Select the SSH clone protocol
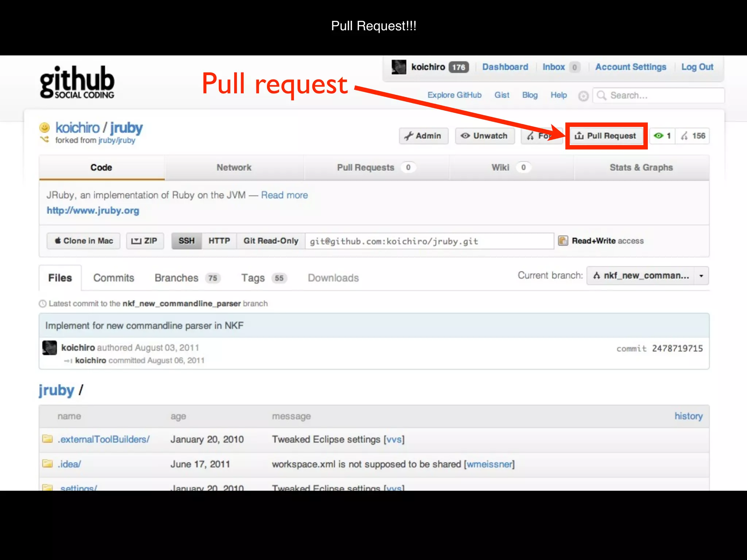747x560 pixels. (x=186, y=241)
